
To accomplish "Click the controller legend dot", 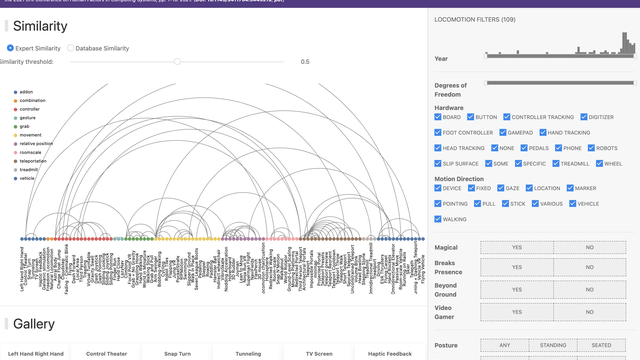I will pos(16,109).
